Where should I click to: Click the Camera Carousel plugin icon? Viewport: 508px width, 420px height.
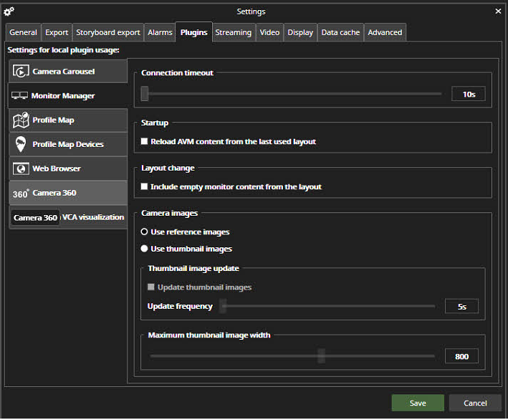[21, 72]
